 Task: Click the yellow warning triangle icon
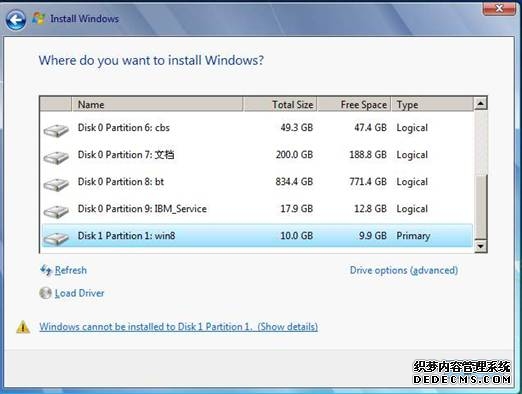click(23, 327)
